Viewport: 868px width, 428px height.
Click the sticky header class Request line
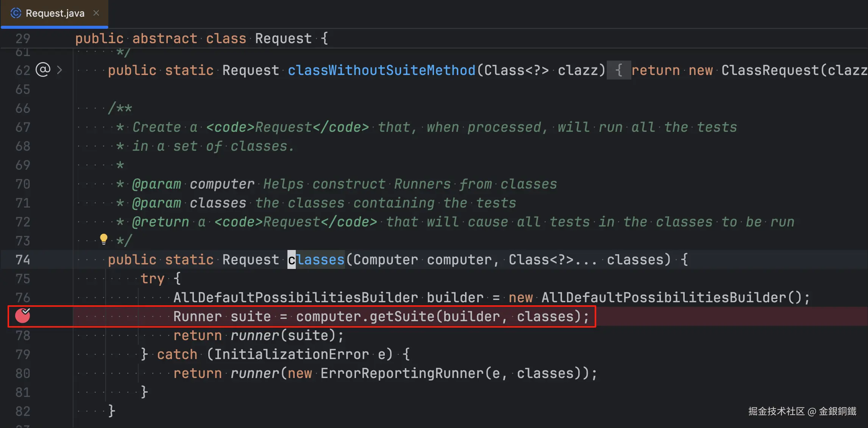click(x=283, y=39)
